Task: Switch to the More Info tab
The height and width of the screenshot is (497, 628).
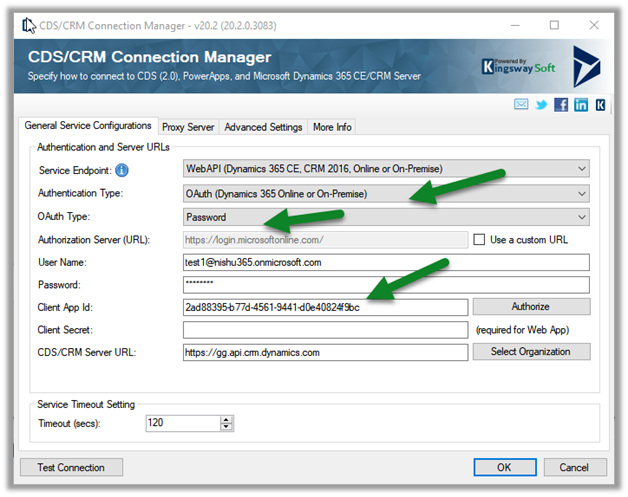Action: [331, 127]
